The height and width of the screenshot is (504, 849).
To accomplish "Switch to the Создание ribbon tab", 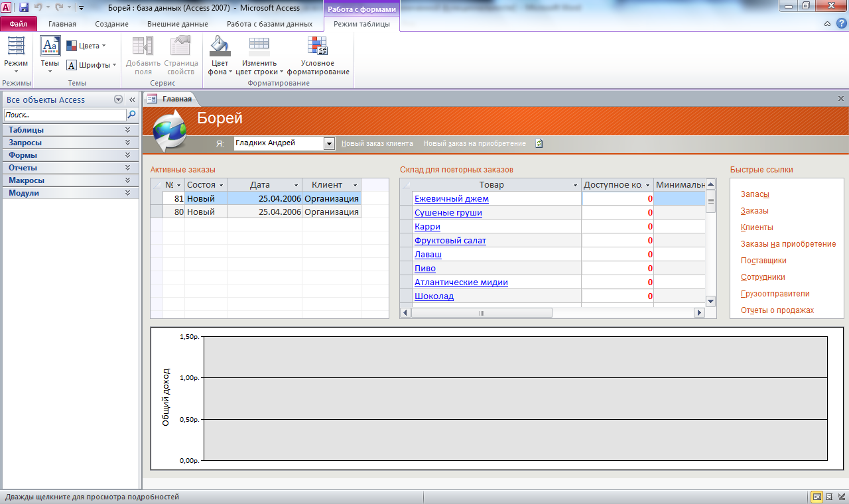I will pos(111,24).
